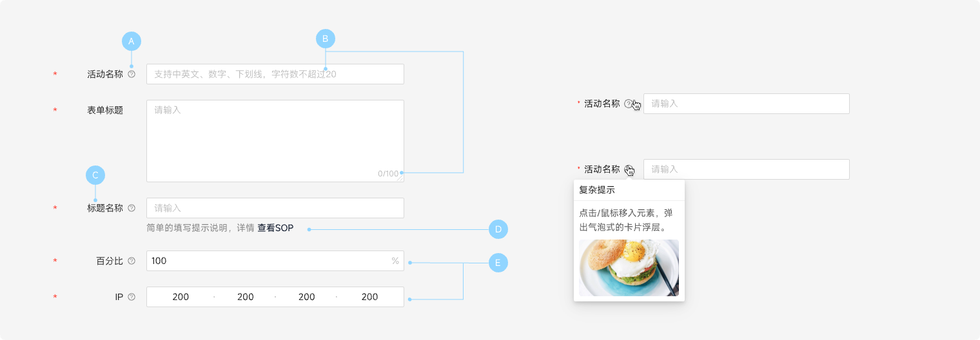Screen dimensions: 980x340
Task: Click the blue annotation marker C
Action: tap(95, 175)
